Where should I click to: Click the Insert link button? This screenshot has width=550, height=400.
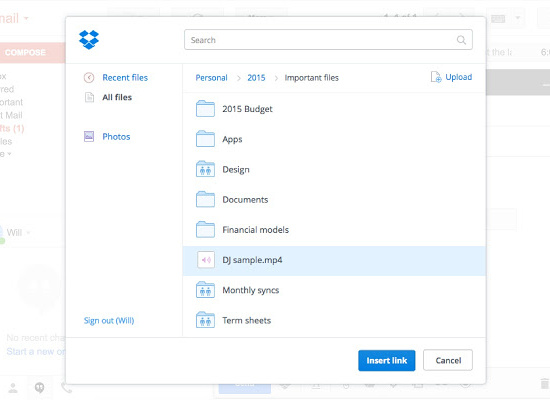point(387,360)
